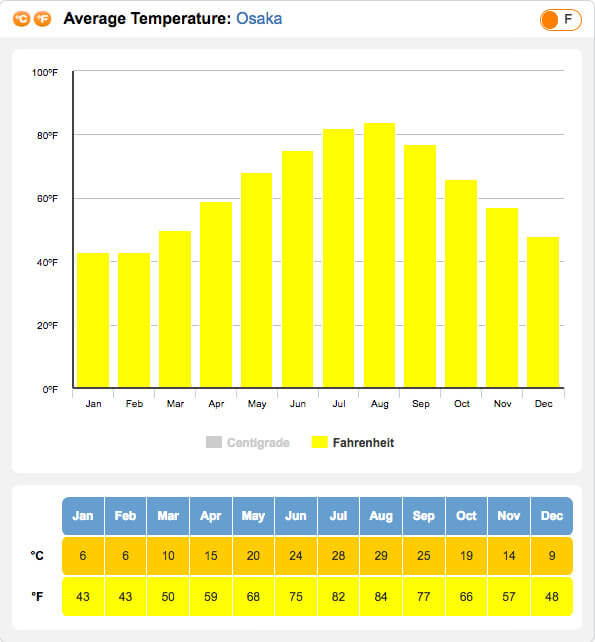
Task: Click the gray Centigrade legend swatch
Action: point(214,442)
